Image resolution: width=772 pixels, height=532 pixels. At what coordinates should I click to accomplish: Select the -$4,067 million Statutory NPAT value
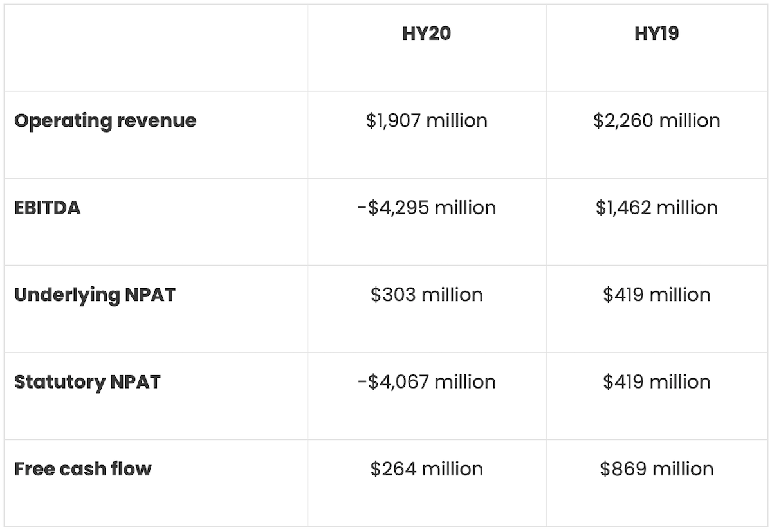coord(427,381)
